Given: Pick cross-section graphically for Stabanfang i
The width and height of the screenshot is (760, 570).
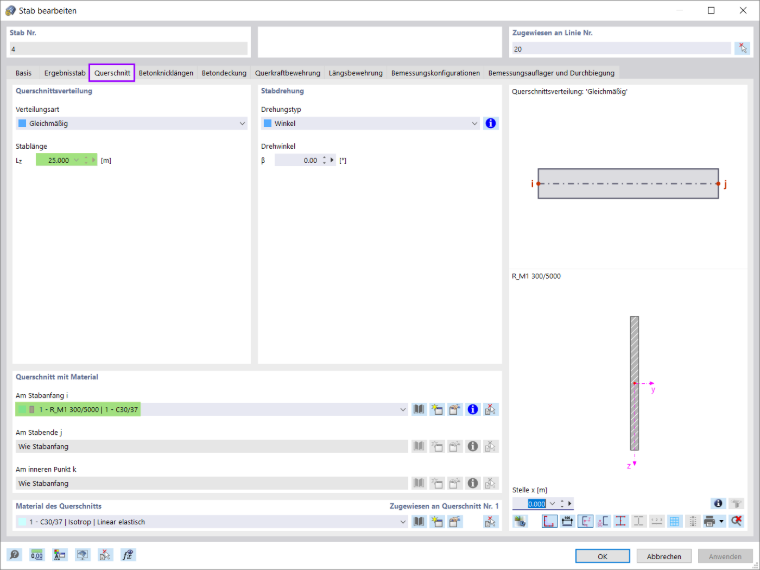Looking at the screenshot, I should 491,410.
